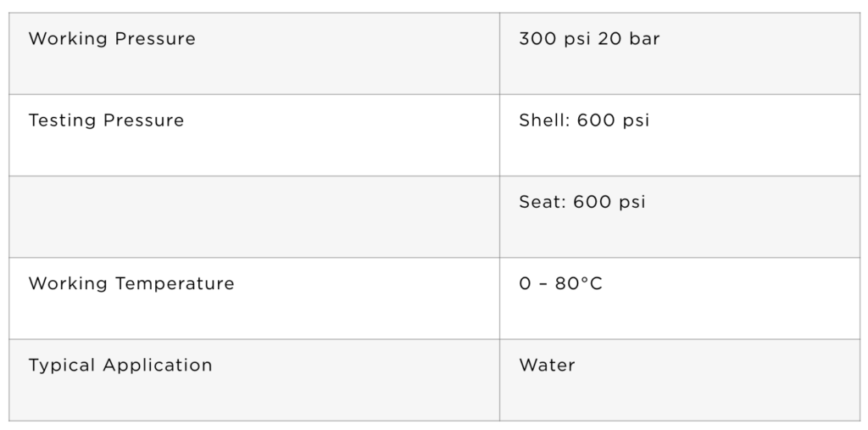
Task: Select the Shell: 600 psi value
Action: [x=584, y=120]
